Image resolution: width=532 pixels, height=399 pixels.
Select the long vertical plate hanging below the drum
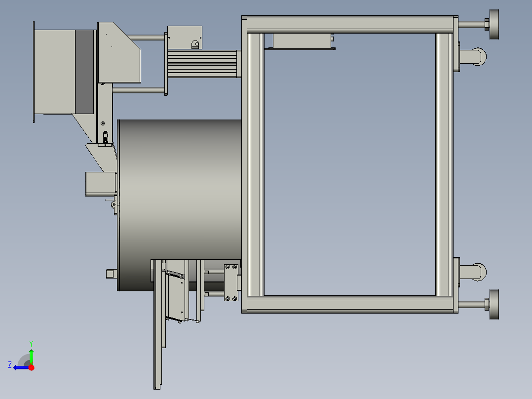click(x=157, y=324)
